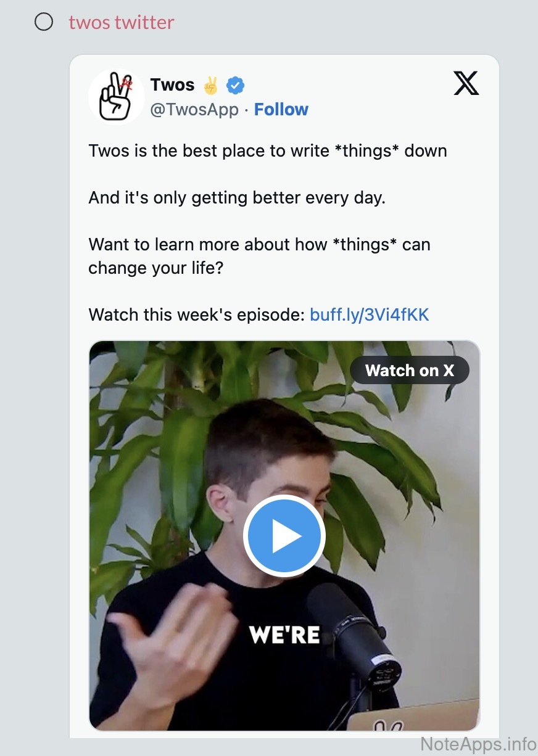Follow the TwosApp account

pos(281,110)
